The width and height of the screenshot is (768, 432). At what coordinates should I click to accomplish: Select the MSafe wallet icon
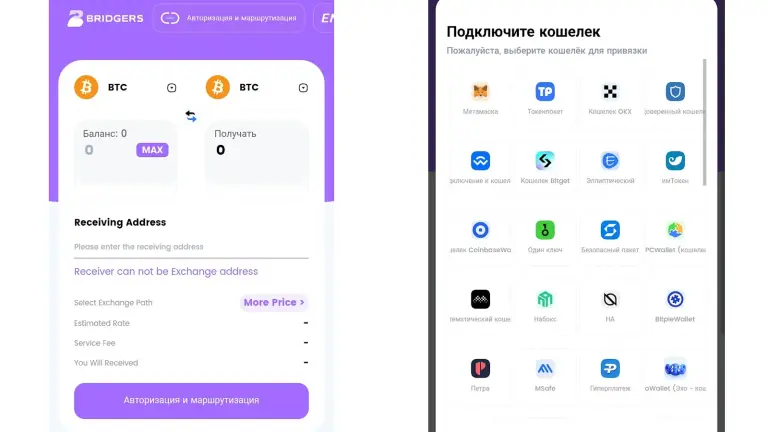[x=545, y=368]
